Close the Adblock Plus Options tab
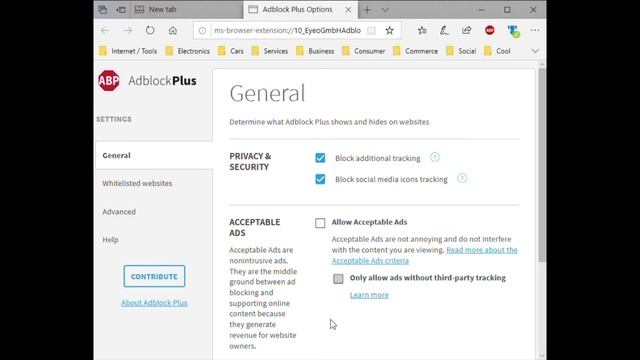The image size is (640, 360). [x=348, y=10]
